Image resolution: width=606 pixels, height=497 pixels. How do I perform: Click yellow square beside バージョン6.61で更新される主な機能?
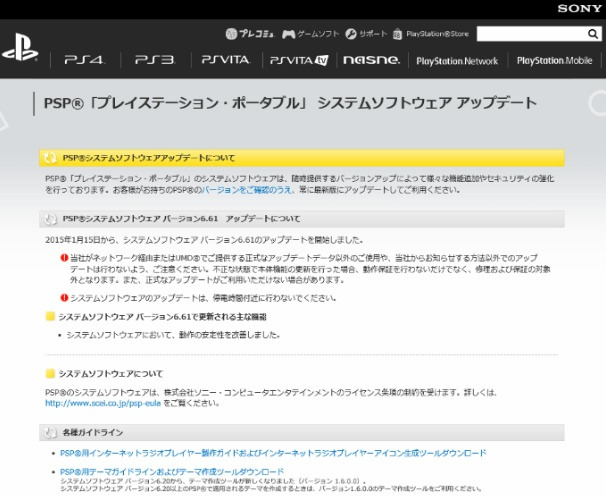[50, 317]
